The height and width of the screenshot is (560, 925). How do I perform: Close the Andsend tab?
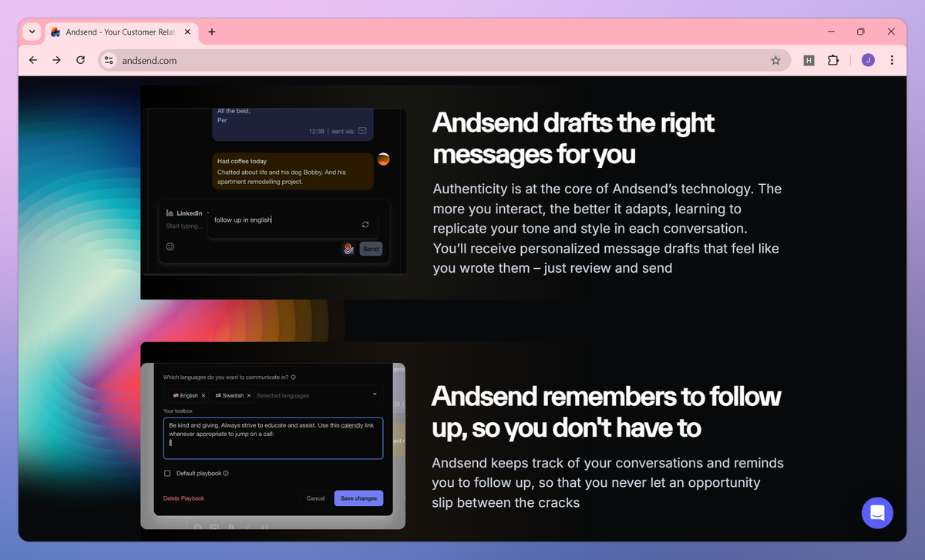point(187,32)
